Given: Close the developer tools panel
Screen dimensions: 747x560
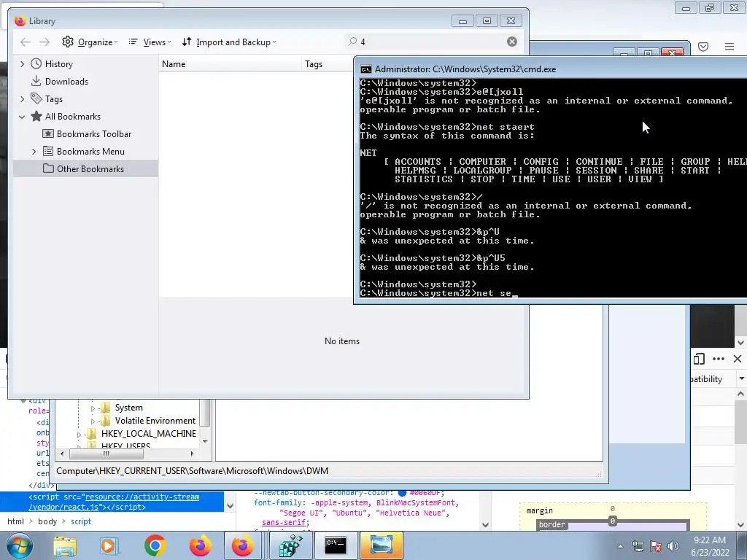Looking at the screenshot, I should click(738, 359).
